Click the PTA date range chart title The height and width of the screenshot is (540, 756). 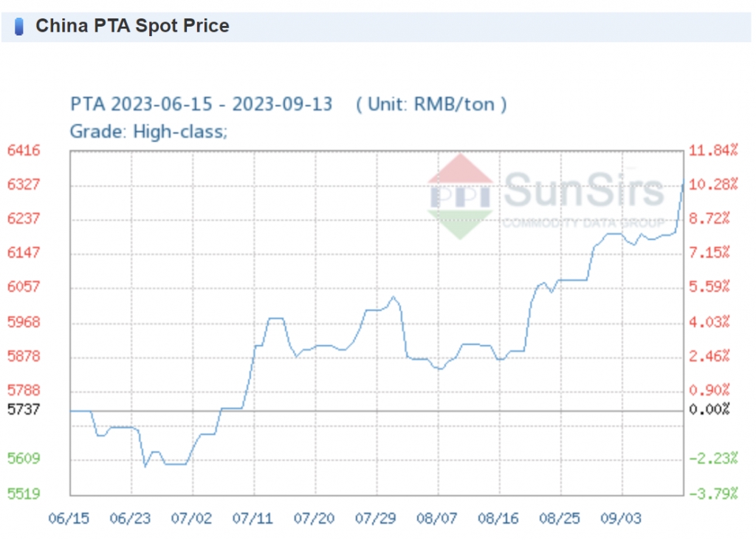(x=201, y=104)
